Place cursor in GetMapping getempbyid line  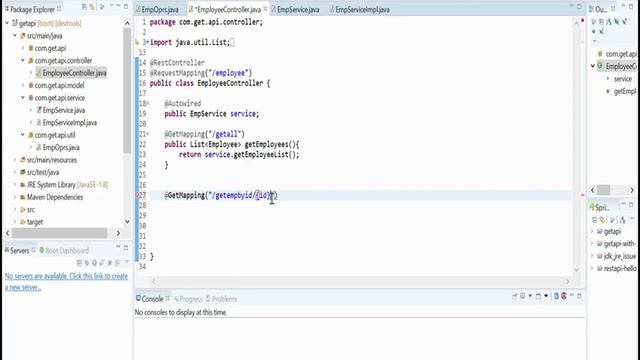(x=221, y=196)
